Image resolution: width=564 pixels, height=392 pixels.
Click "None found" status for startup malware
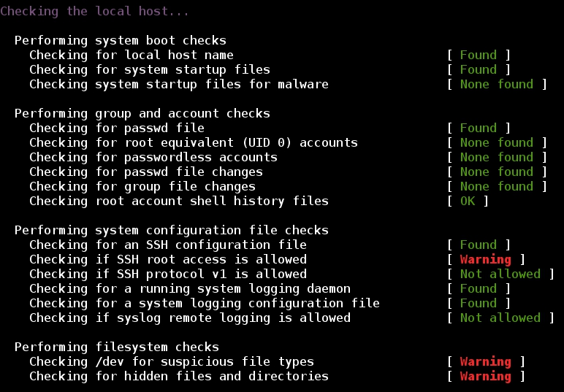pos(496,84)
